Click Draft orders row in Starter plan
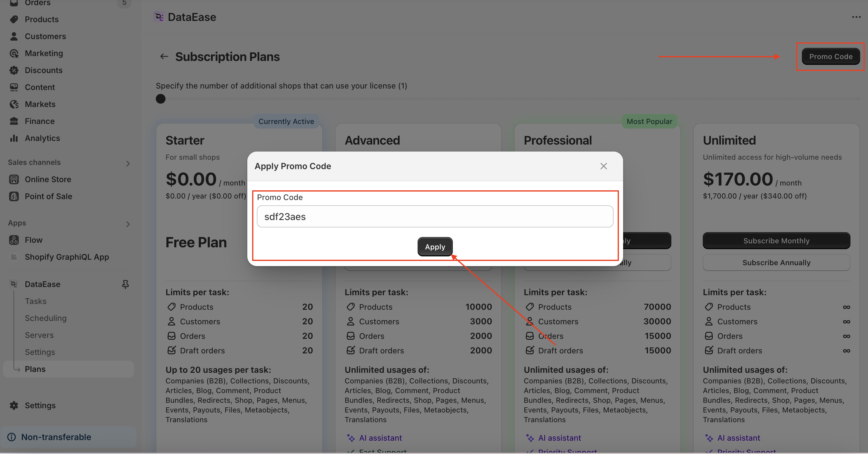Viewport: 868px width, 454px height. (239, 351)
